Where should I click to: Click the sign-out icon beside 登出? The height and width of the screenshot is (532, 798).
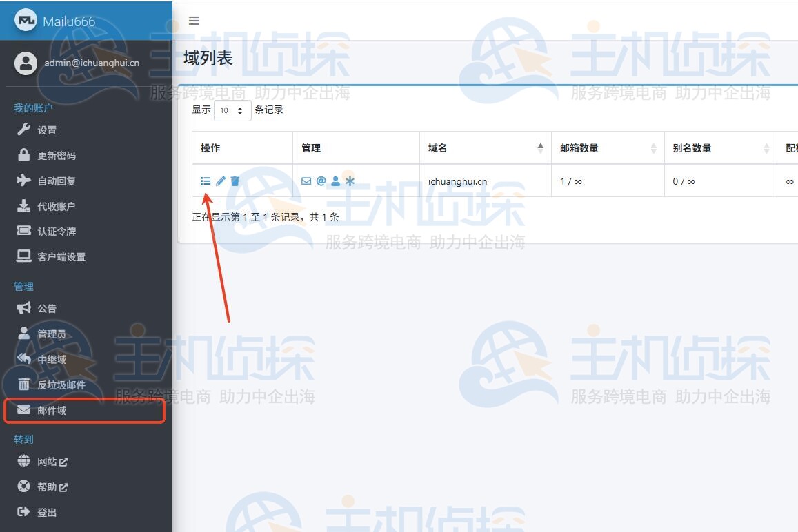(x=23, y=512)
